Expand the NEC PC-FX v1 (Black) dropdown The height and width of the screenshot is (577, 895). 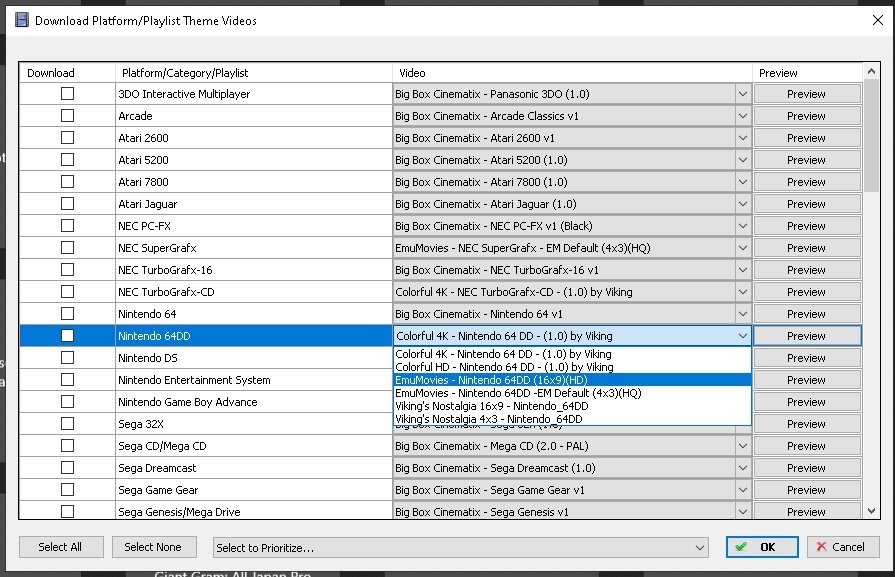click(743, 226)
